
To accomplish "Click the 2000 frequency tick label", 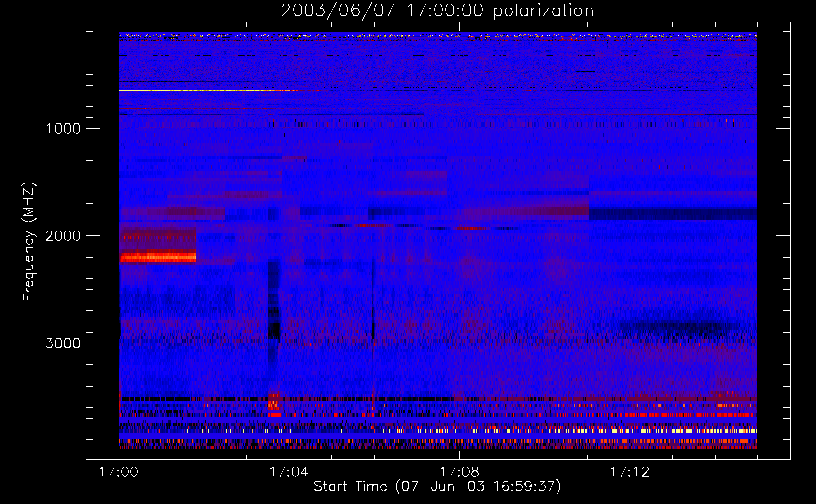I will click(64, 236).
